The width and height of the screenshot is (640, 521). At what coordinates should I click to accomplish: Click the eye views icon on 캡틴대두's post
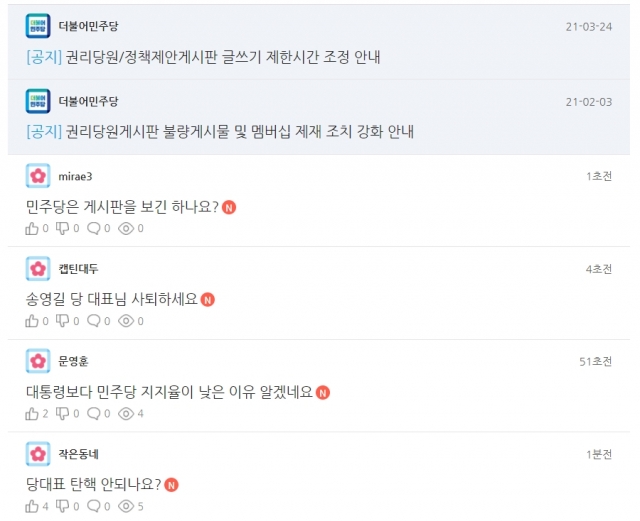click(x=126, y=321)
